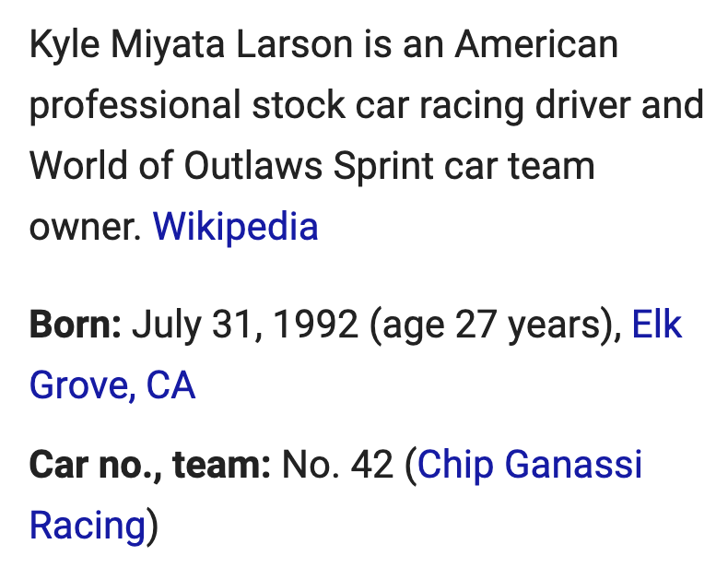
Task: Click the "(age 27 years)" text
Action: (495, 325)
